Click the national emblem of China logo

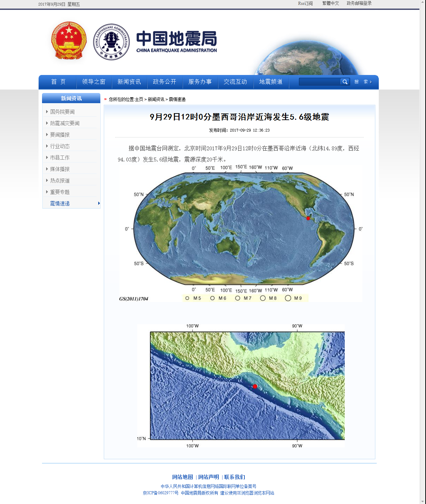pyautogui.click(x=69, y=41)
